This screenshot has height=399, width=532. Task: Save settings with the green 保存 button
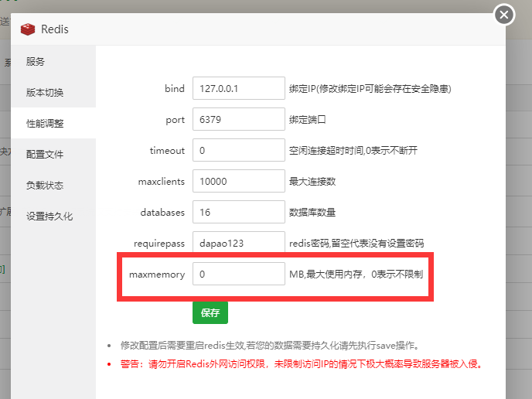(x=210, y=312)
